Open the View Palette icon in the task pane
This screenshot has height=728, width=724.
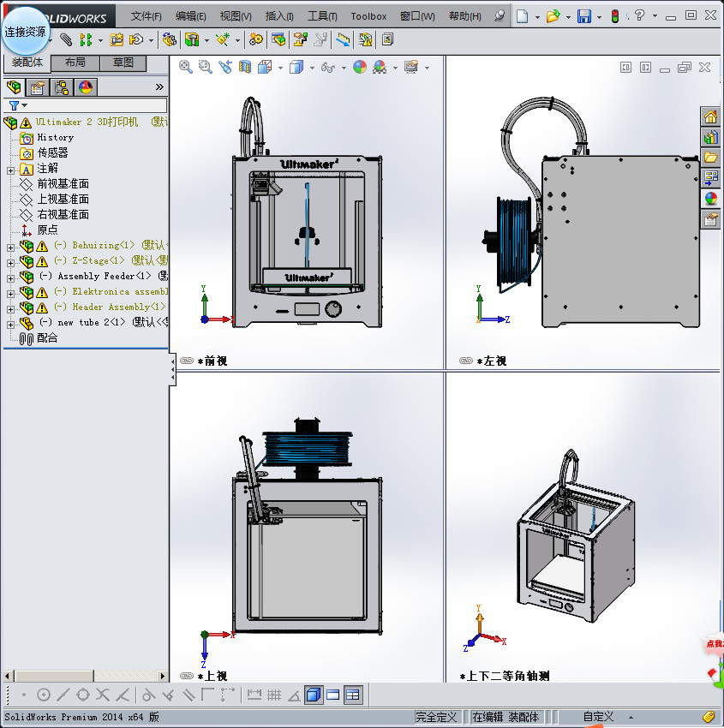[710, 178]
